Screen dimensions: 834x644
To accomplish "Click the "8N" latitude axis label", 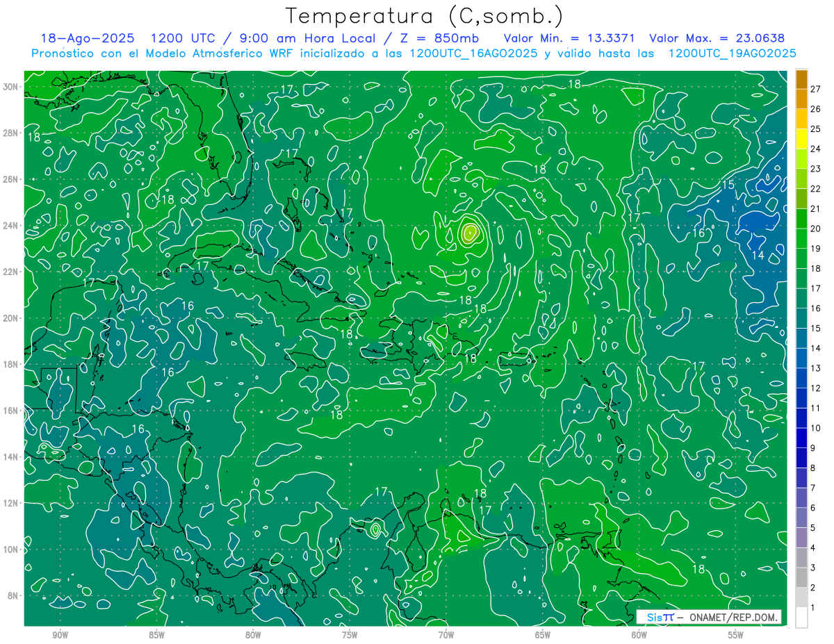I will (14, 596).
